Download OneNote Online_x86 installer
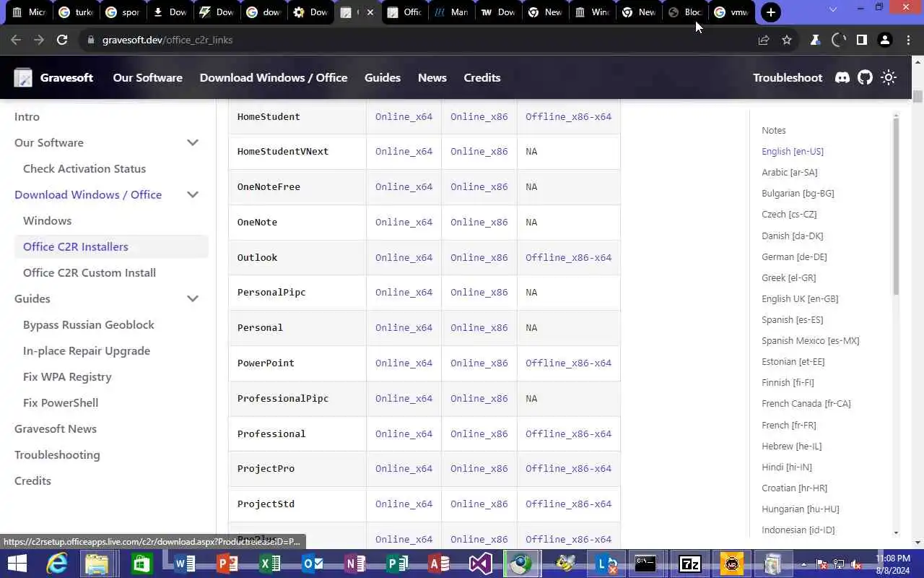The width and height of the screenshot is (924, 578). [479, 222]
